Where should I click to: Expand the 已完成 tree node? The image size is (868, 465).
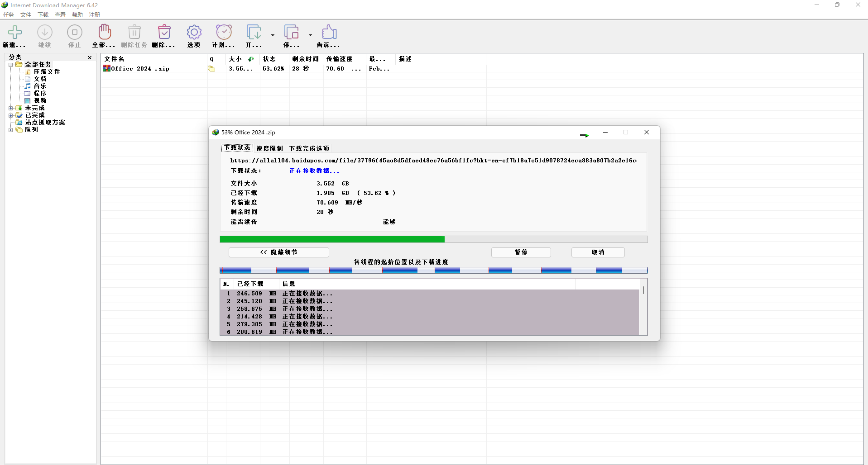pyautogui.click(x=10, y=115)
